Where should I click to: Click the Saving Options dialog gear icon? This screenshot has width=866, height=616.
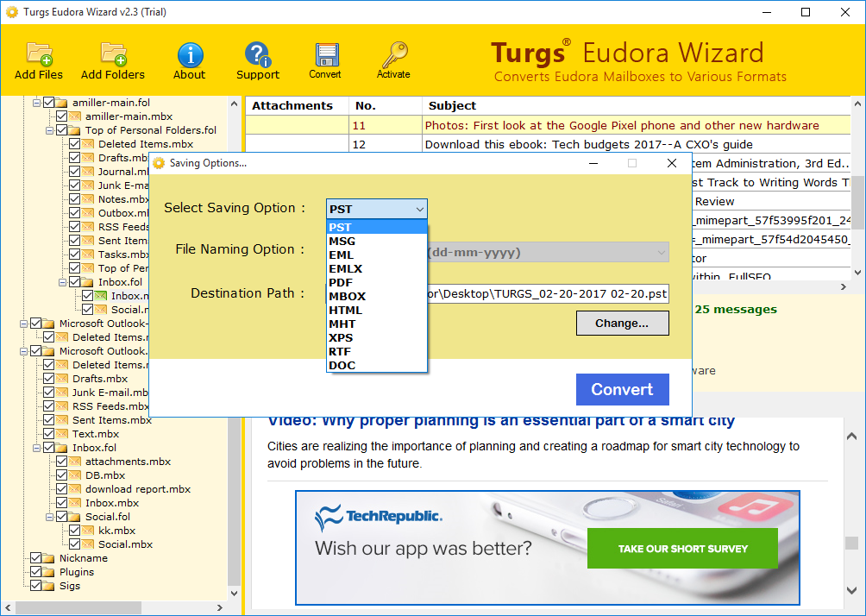pyautogui.click(x=159, y=163)
